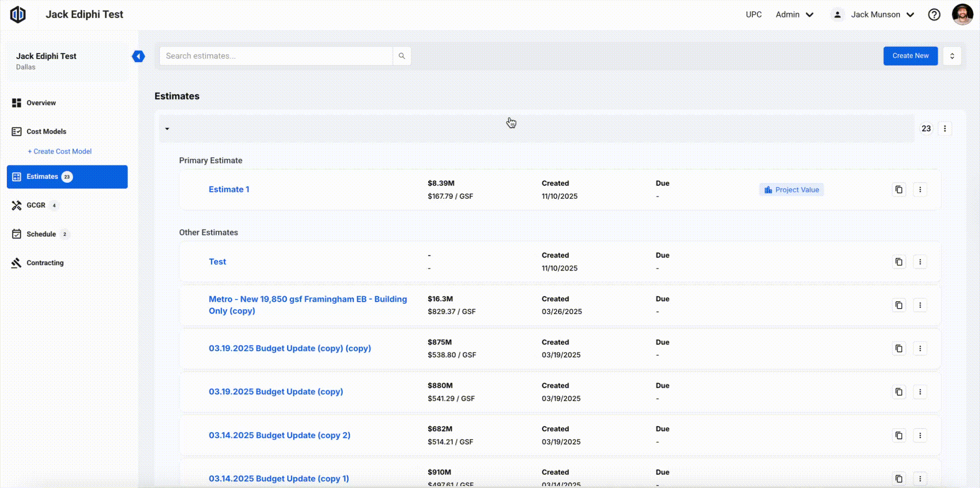Toggle expand/collapse all button beside Create New
Image resolution: width=980 pixels, height=488 pixels.
coord(952,56)
